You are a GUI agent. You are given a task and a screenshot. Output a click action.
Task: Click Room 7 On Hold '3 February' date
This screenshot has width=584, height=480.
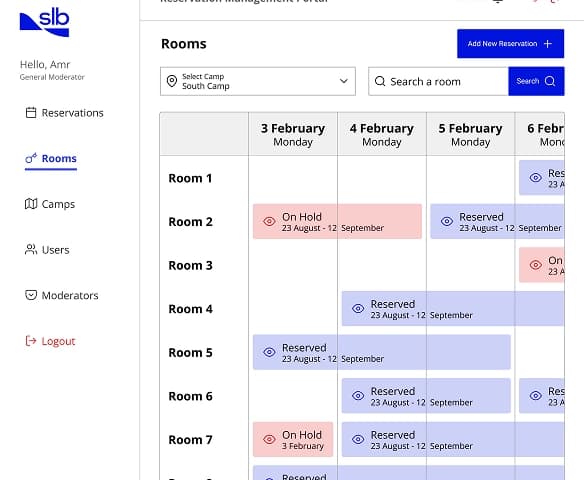(303, 446)
